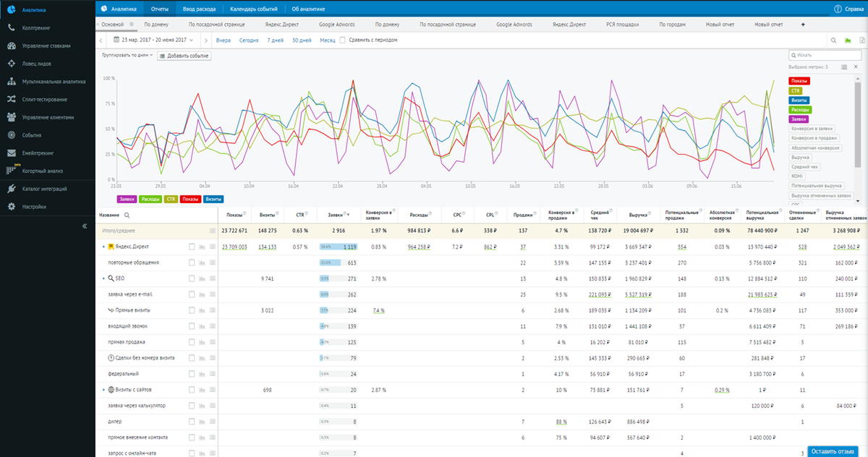
Task: Expand the Яндекс.Директ row
Action: click(x=103, y=247)
